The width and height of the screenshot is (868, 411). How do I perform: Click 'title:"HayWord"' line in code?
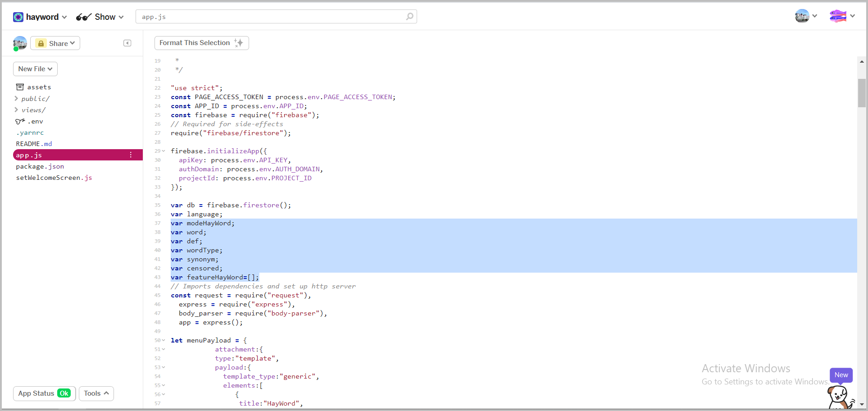(x=271, y=403)
